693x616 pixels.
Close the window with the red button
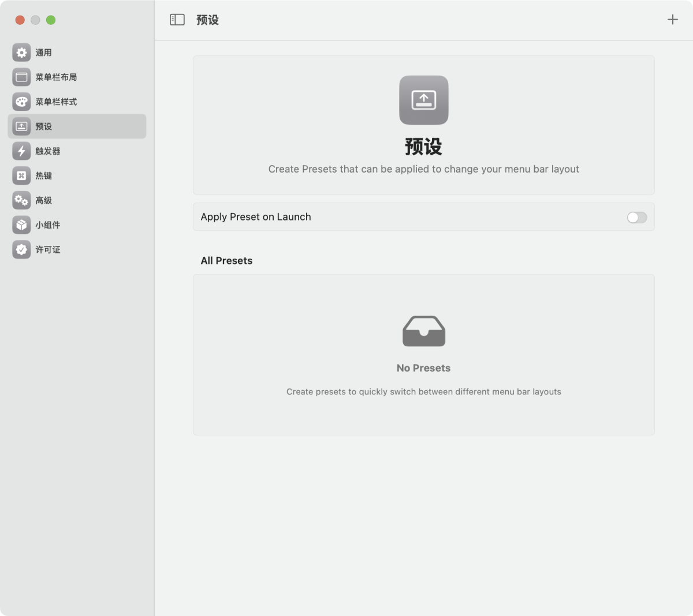(20, 20)
